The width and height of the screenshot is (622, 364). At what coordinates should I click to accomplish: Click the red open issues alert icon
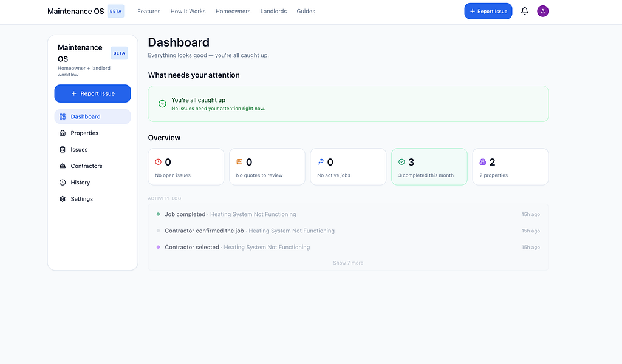(x=159, y=161)
